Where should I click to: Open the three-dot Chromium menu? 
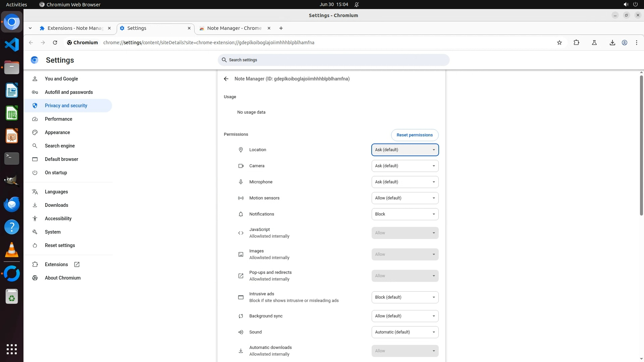click(x=636, y=43)
